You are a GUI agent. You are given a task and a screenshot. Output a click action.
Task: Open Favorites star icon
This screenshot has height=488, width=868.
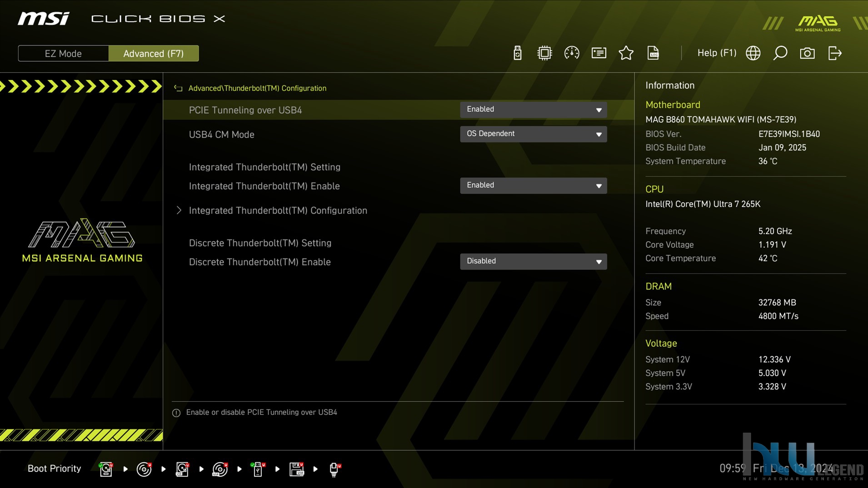[x=626, y=53]
